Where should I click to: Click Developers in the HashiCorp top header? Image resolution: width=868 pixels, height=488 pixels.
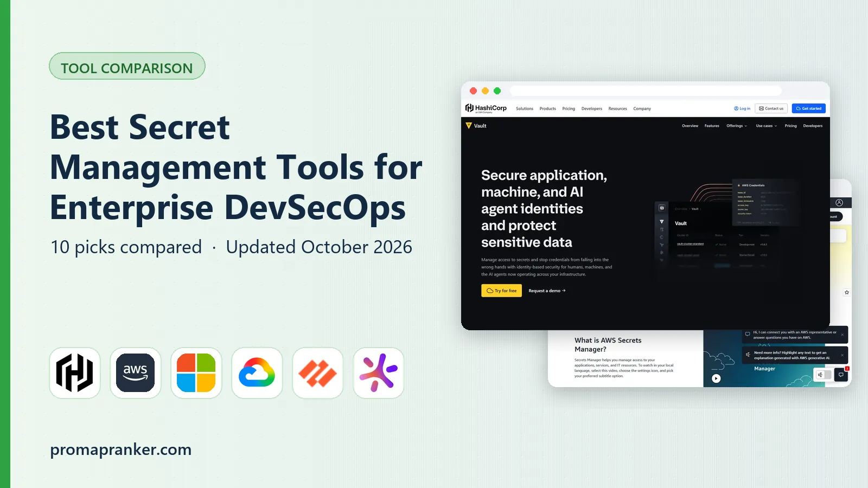coord(592,108)
